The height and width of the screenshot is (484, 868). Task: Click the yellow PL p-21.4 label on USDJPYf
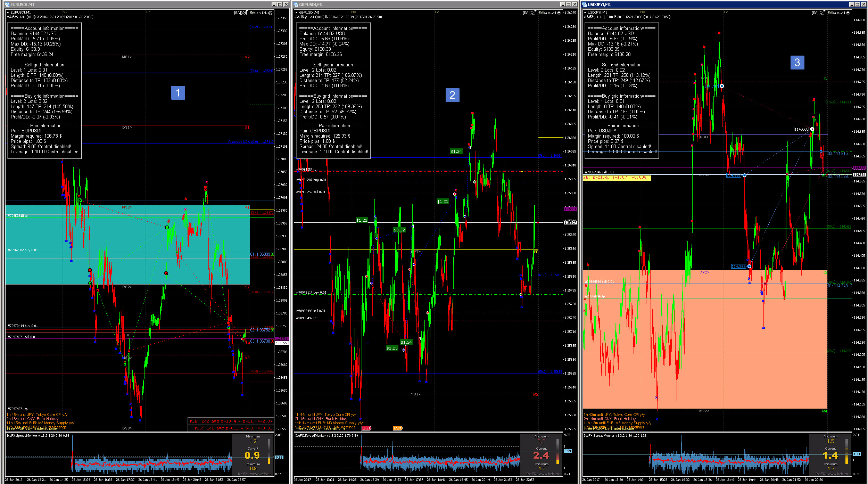click(617, 178)
